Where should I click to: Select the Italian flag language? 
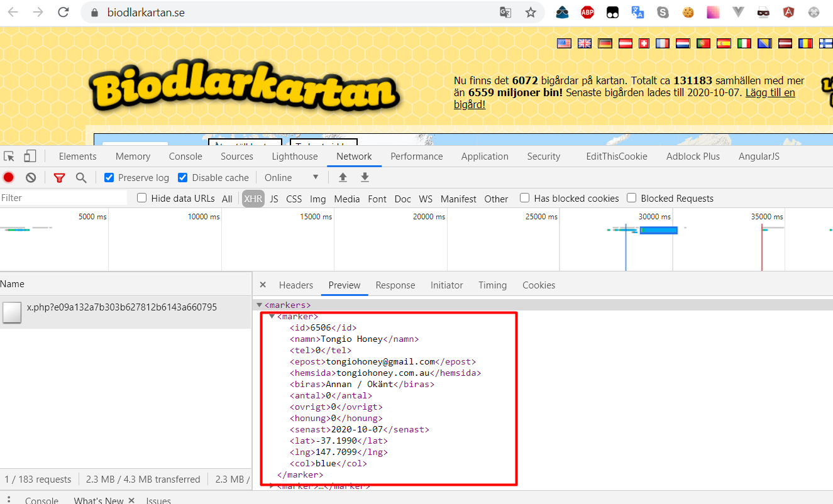[x=744, y=43]
